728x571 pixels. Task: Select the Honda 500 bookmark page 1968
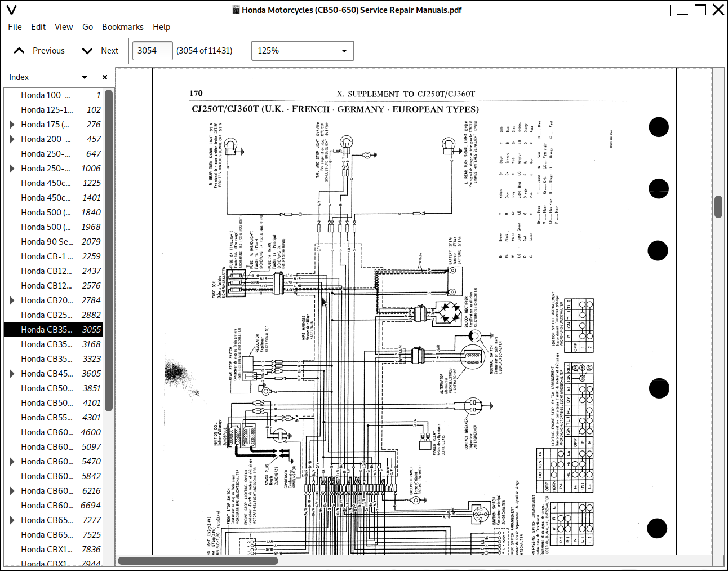(x=54, y=227)
